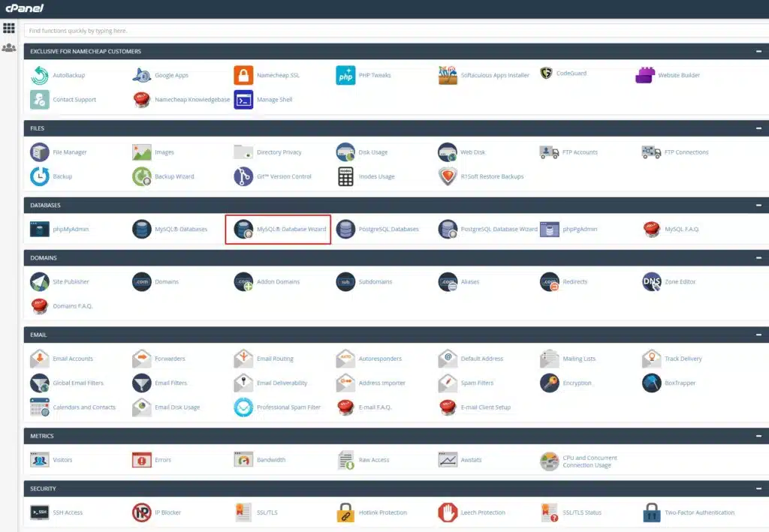Open the File Manager icon
Screen dimensions: 769x532
(40, 152)
